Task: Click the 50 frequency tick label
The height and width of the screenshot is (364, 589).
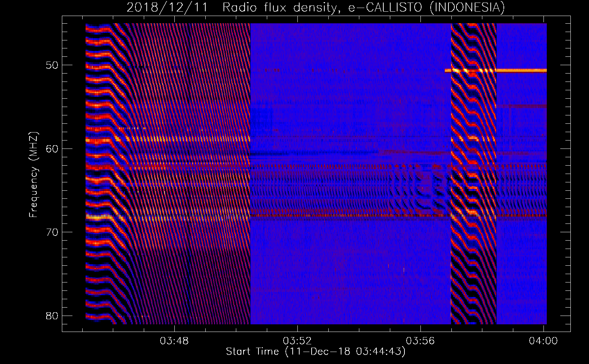Action: [52, 66]
